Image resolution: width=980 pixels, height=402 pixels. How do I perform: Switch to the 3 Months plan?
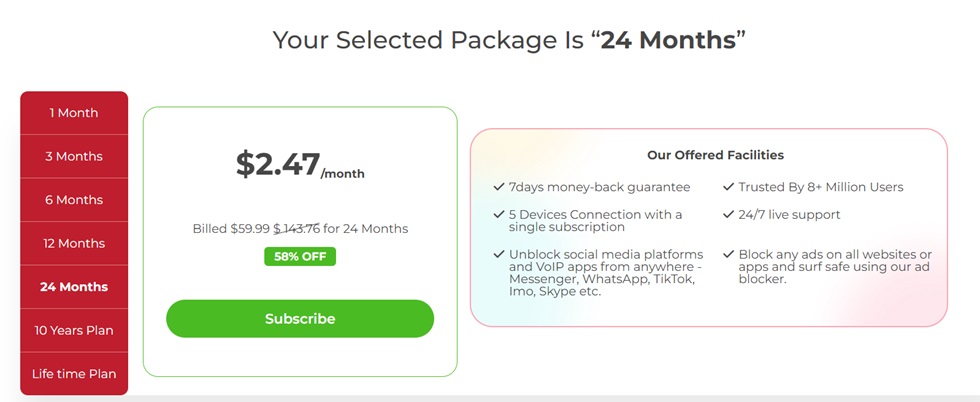click(x=74, y=156)
